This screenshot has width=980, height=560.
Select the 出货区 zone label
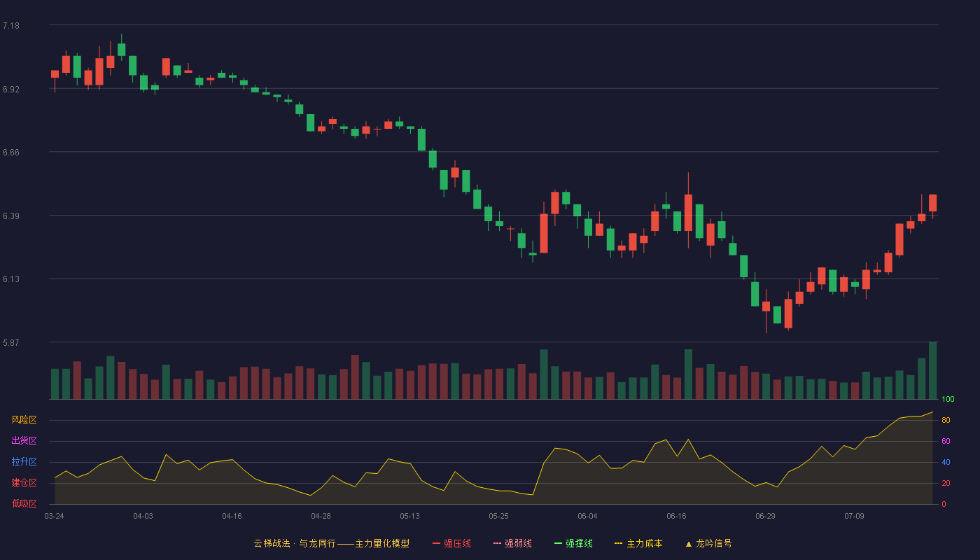(x=24, y=441)
